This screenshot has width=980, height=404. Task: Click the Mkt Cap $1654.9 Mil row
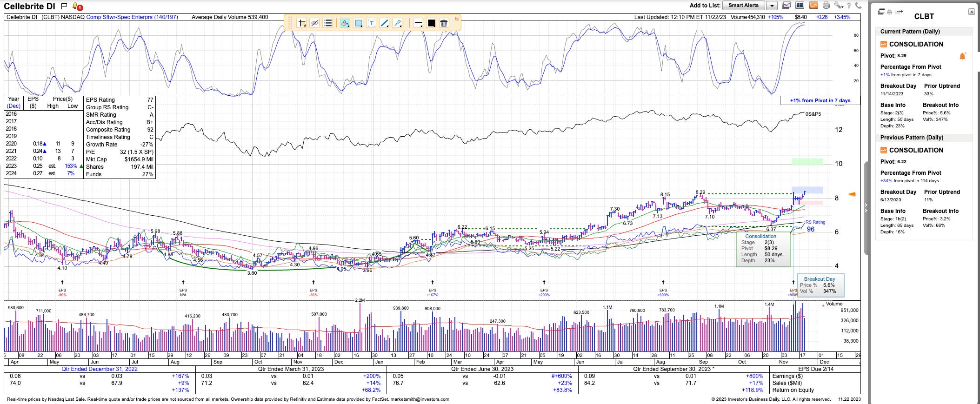tap(120, 159)
